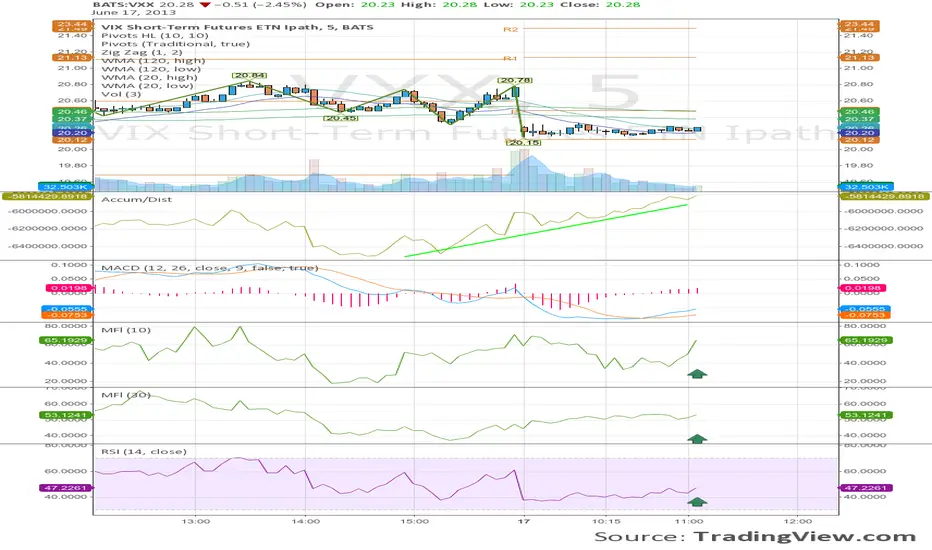Click the 14:00 time axis label
Viewport: 932px width, 550px height.
pos(306,521)
